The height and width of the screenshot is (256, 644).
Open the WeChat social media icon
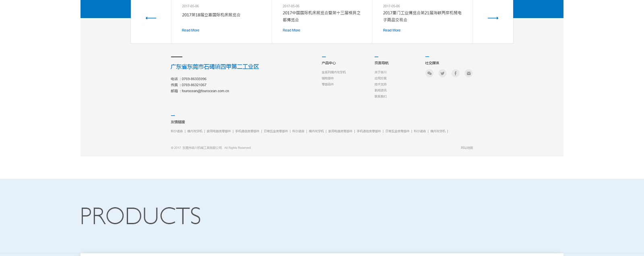pos(429,73)
